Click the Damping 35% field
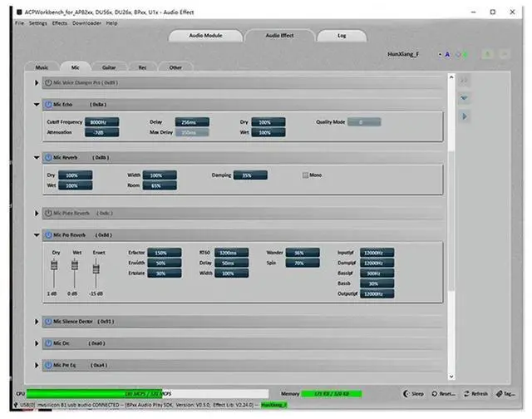The image size is (532, 419). click(x=250, y=175)
